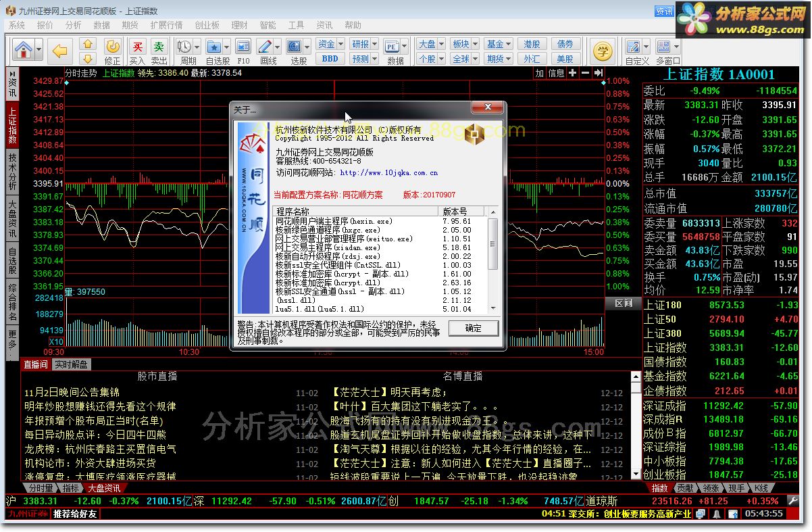Open the 10jqka website link

coord(389,173)
